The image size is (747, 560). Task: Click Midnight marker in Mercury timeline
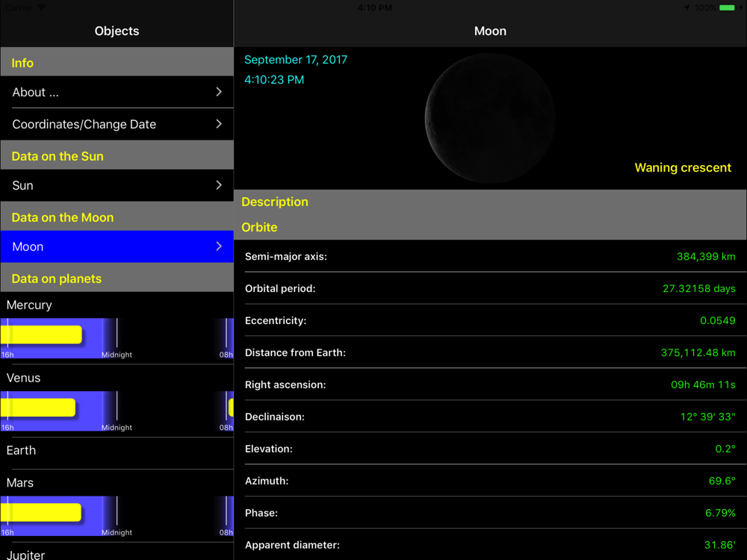pyautogui.click(x=117, y=355)
